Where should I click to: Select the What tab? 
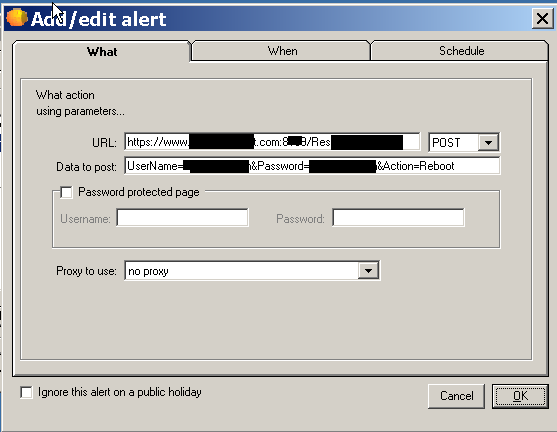pyautogui.click(x=102, y=52)
